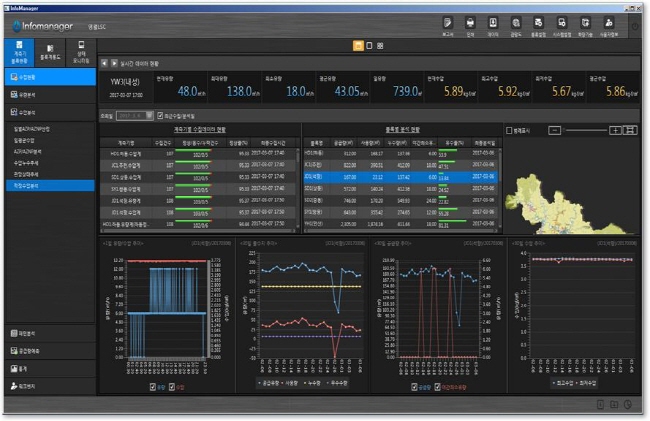Click the clock-like status bar icon at bottom right
The width and height of the screenshot is (650, 421).
628,404
